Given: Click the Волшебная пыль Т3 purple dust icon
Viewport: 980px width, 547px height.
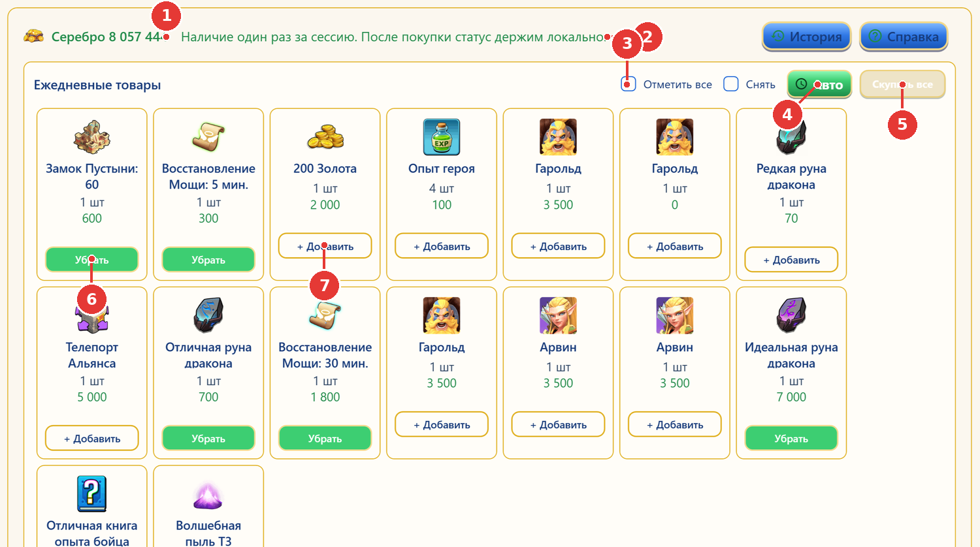Looking at the screenshot, I should 208,495.
